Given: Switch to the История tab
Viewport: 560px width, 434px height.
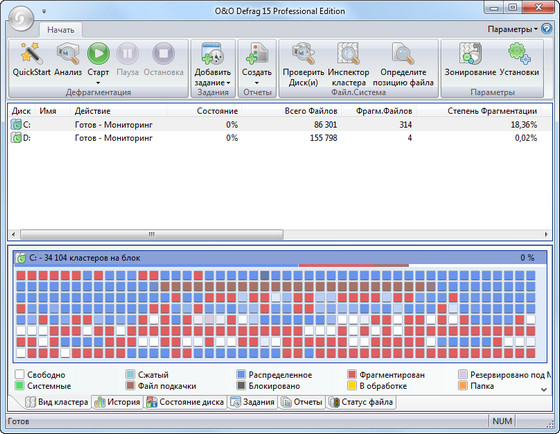Looking at the screenshot, I should pyautogui.click(x=117, y=402).
